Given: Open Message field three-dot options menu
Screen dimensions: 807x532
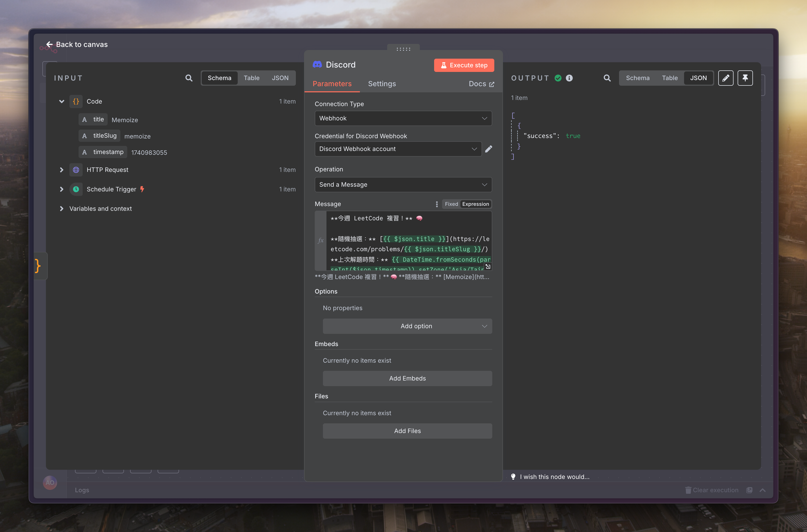Looking at the screenshot, I should [x=437, y=204].
